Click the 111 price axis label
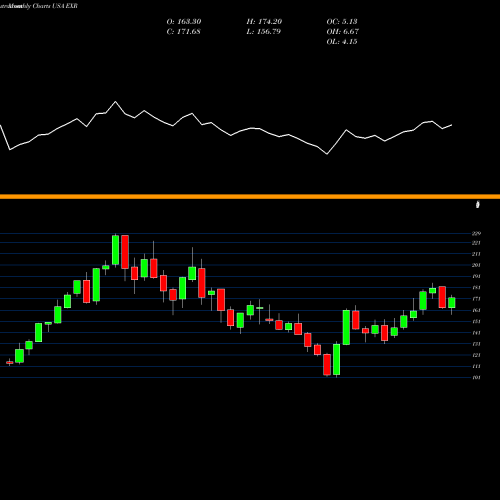This screenshot has height=500, width=500. (476, 366)
